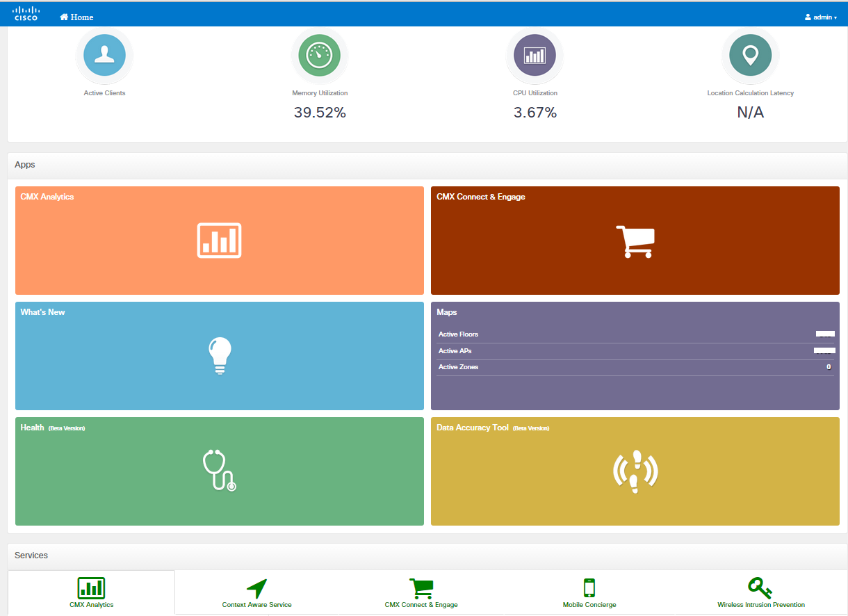This screenshot has width=848, height=616.
Task: Launch the Health stethoscope tile
Action: (219, 471)
